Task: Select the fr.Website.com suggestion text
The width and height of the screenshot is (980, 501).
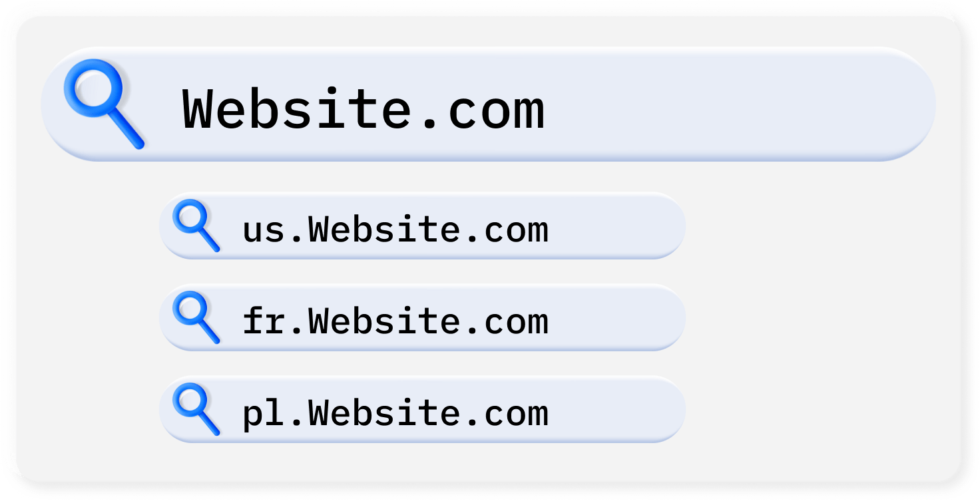Action: pyautogui.click(x=395, y=321)
